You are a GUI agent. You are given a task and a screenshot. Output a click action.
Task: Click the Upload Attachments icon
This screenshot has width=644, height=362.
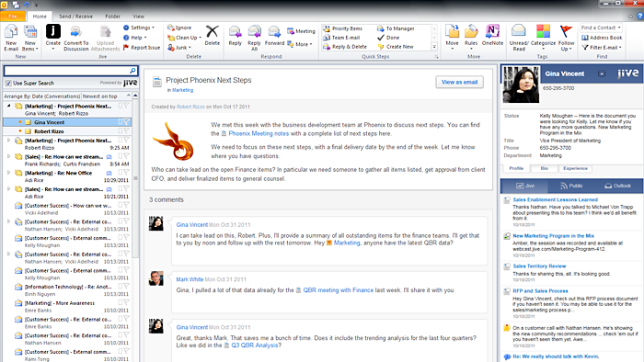(x=106, y=31)
